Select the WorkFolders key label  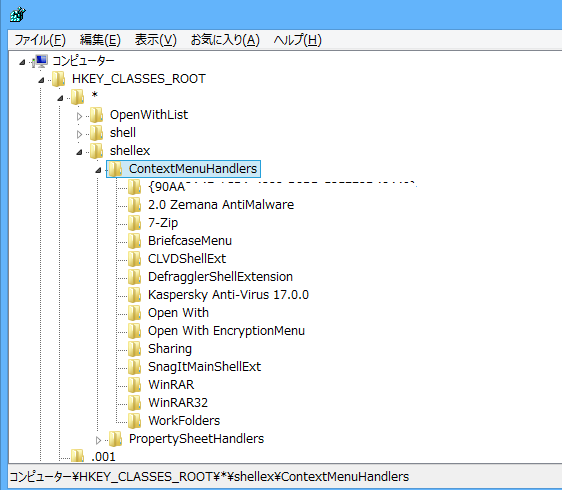(x=184, y=420)
